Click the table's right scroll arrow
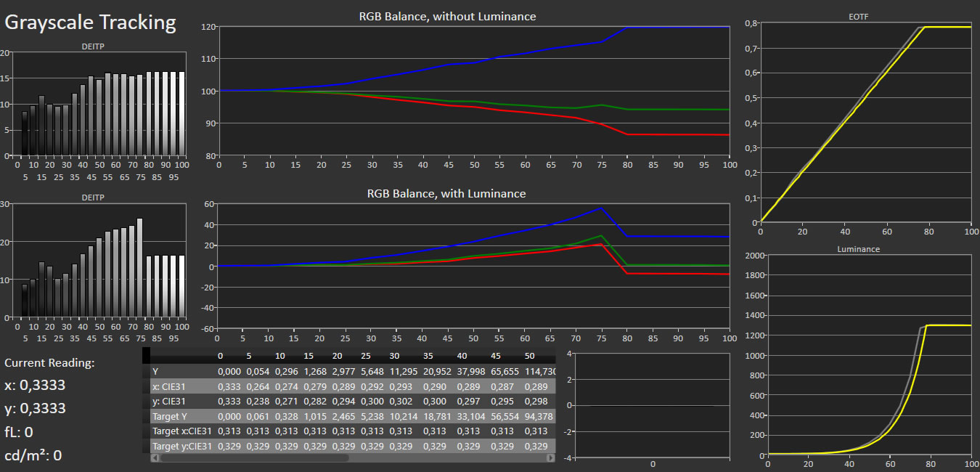Image resolution: width=980 pixels, height=472 pixels. (551, 458)
